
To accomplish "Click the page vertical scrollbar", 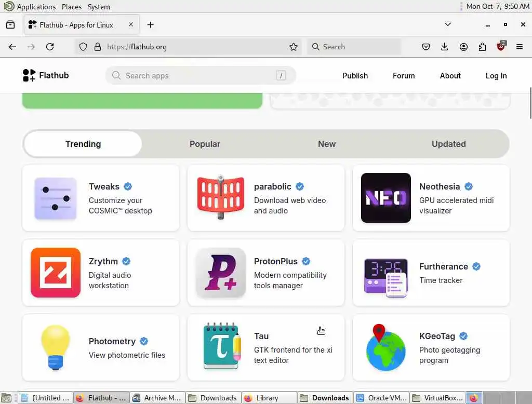I will [530, 103].
